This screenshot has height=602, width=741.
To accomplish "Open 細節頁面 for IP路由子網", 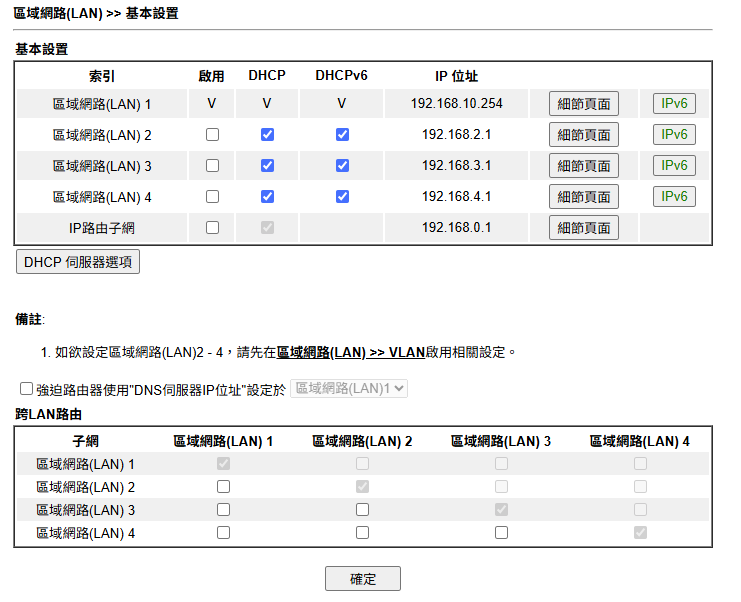I will point(584,228).
